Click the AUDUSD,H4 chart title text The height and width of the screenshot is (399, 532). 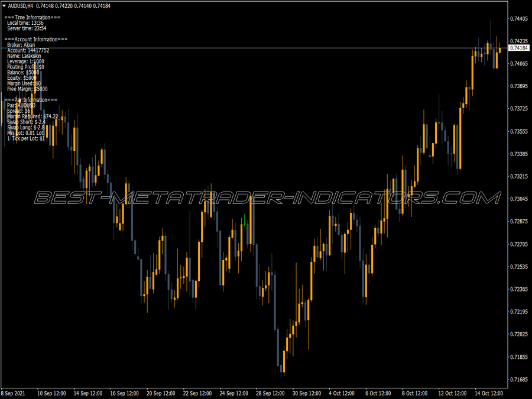pos(20,6)
